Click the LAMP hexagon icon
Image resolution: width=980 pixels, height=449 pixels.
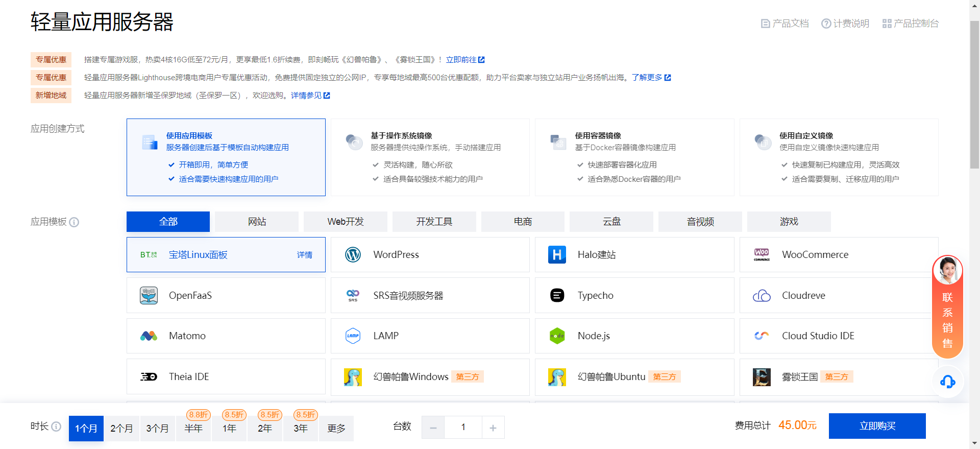point(353,336)
